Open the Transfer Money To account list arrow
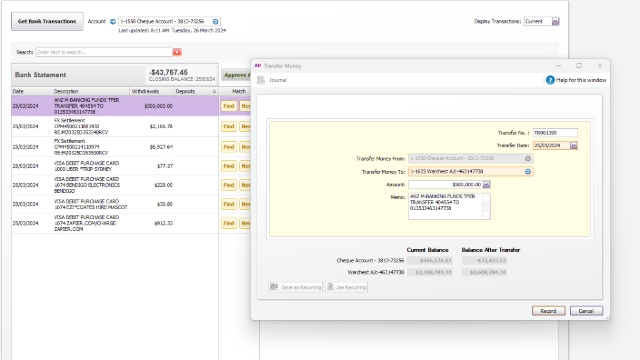The height and width of the screenshot is (360, 640). pos(528,172)
